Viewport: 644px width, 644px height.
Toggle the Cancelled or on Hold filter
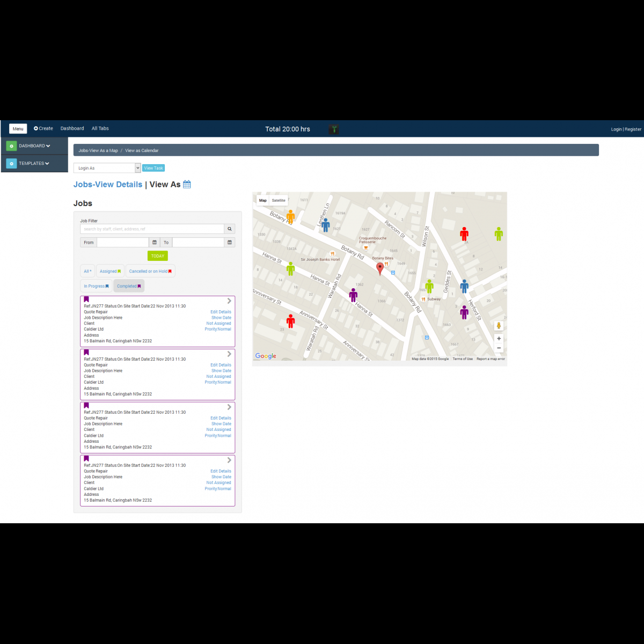pyautogui.click(x=150, y=272)
